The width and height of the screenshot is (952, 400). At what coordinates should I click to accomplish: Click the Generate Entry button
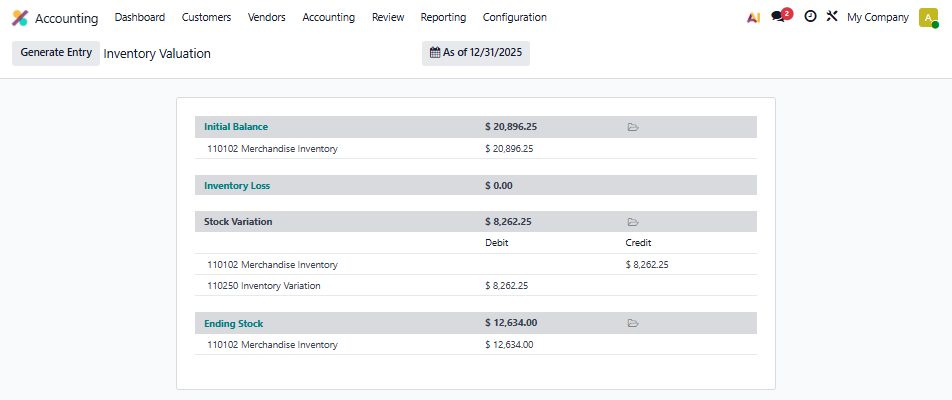(56, 53)
